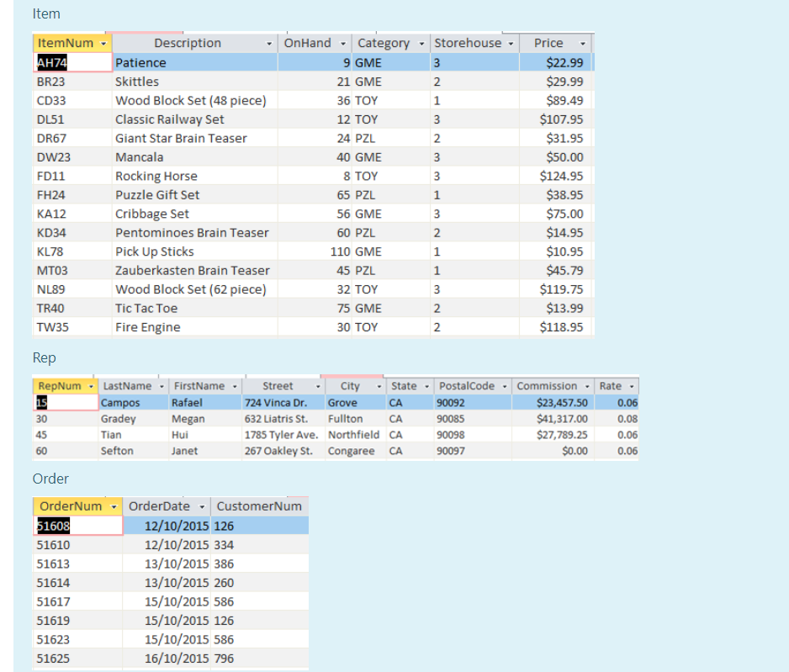Open the RepNum filter dropdown
789x672 pixels.
(92, 385)
